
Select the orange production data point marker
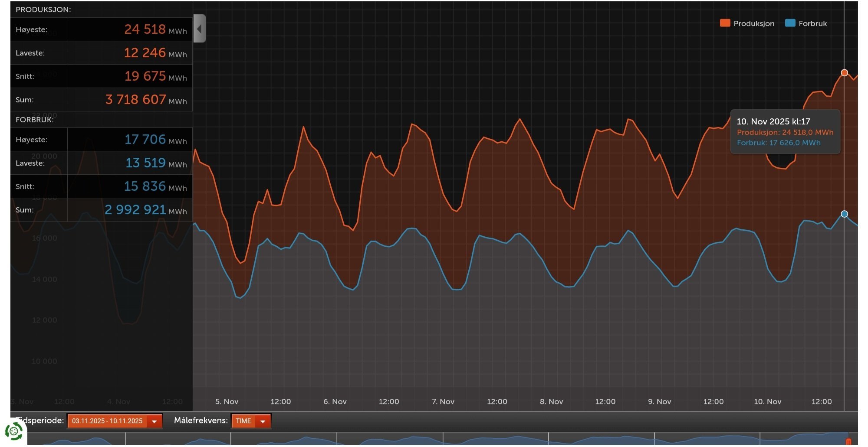tap(844, 73)
